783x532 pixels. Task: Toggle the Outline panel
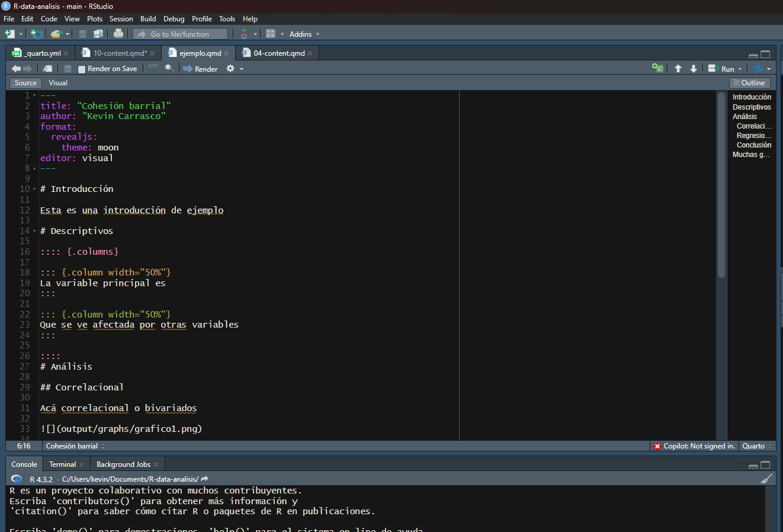coord(749,83)
